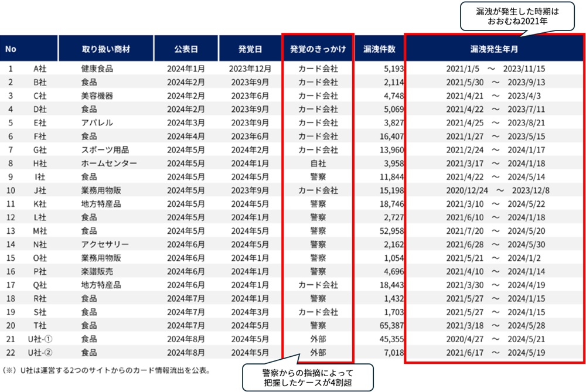Click the leak count '5,193'
The image size is (586, 392).
tap(394, 69)
